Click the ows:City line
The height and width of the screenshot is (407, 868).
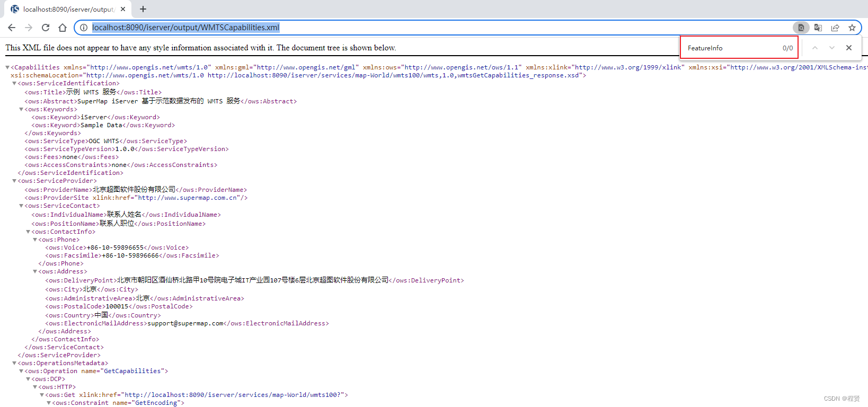[x=92, y=289]
